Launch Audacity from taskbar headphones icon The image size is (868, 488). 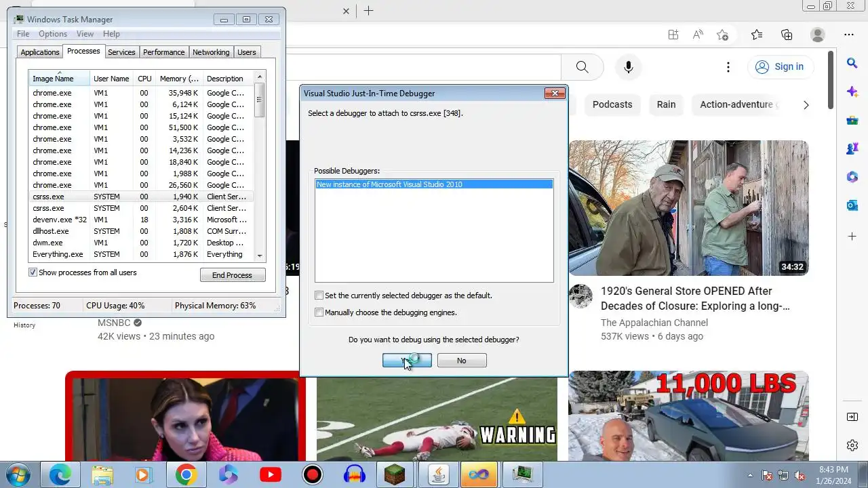click(x=354, y=474)
